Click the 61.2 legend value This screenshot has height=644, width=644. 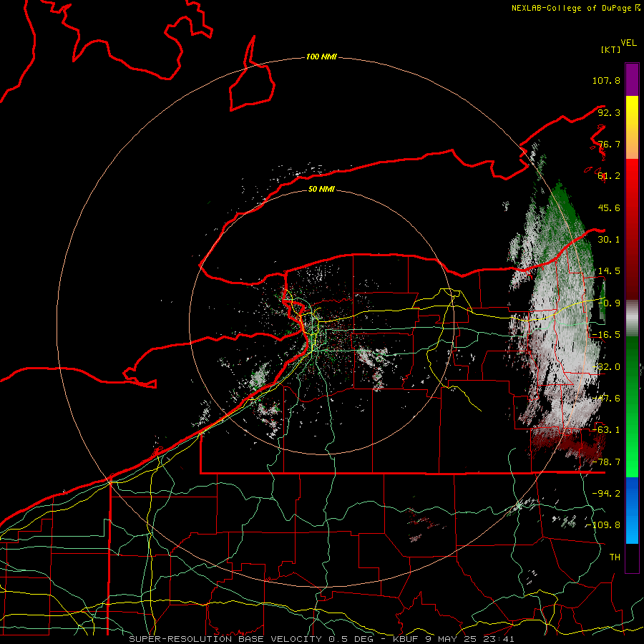click(x=609, y=176)
